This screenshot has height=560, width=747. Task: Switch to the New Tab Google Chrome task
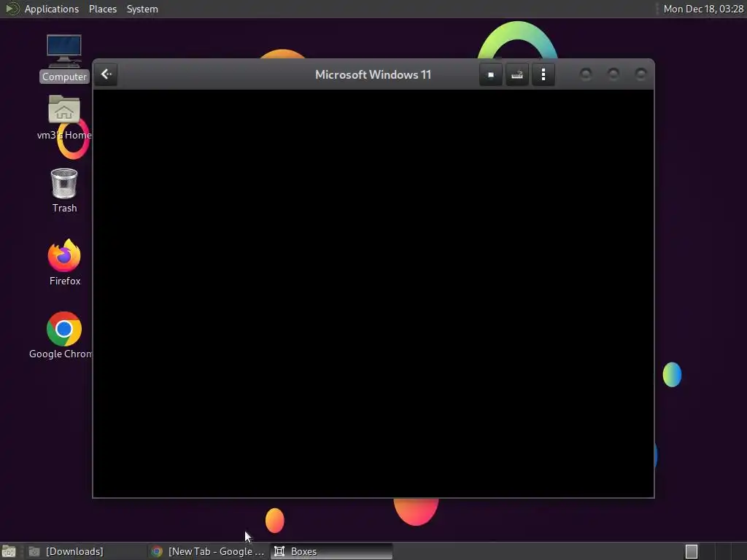[x=208, y=551]
